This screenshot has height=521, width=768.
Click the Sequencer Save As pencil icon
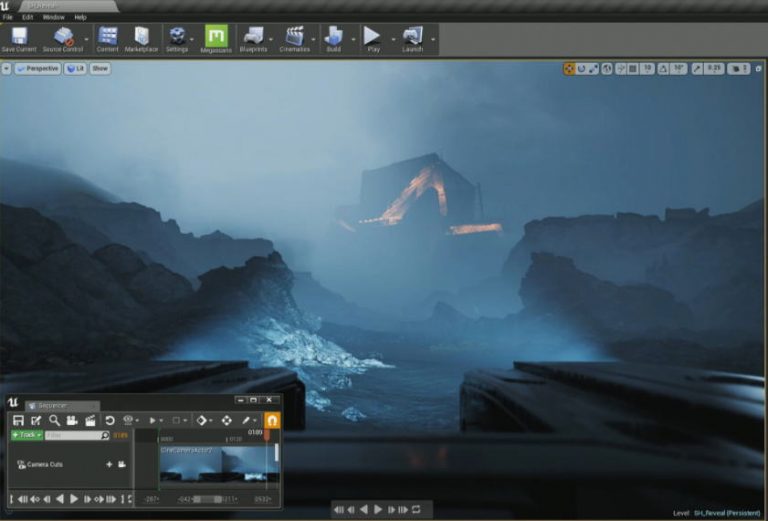point(36,420)
